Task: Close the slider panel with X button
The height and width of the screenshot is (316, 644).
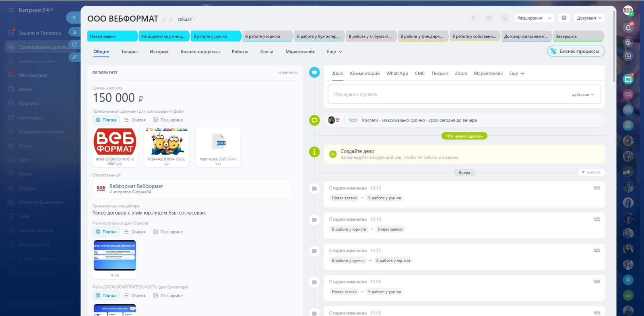Action: [74, 17]
